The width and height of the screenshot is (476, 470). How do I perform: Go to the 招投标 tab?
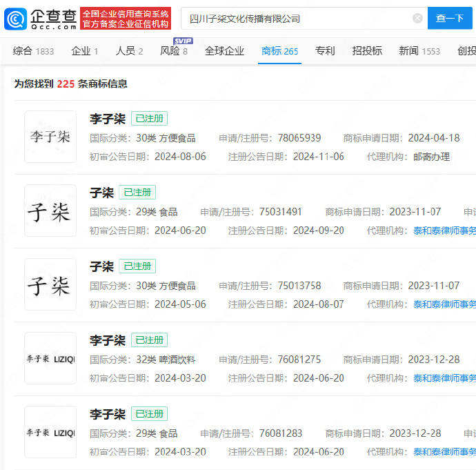coord(367,51)
